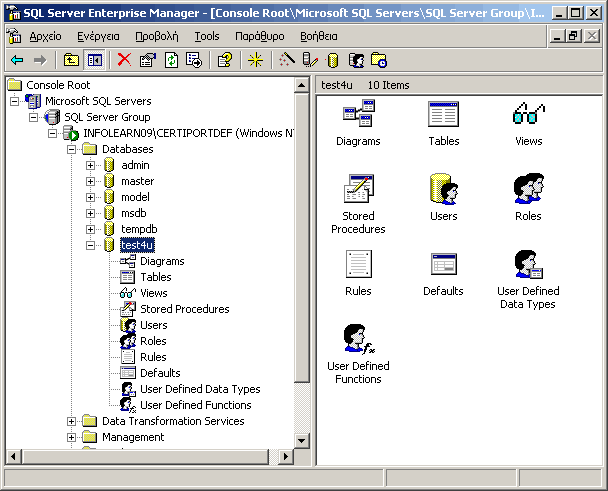The width and height of the screenshot is (608, 491).
Task: Expand the tempdb database node
Action: (90, 229)
